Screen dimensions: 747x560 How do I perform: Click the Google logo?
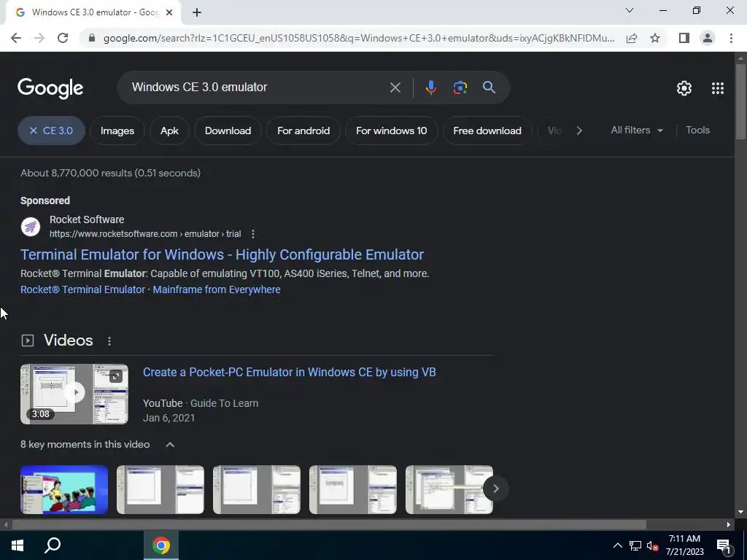pos(50,88)
